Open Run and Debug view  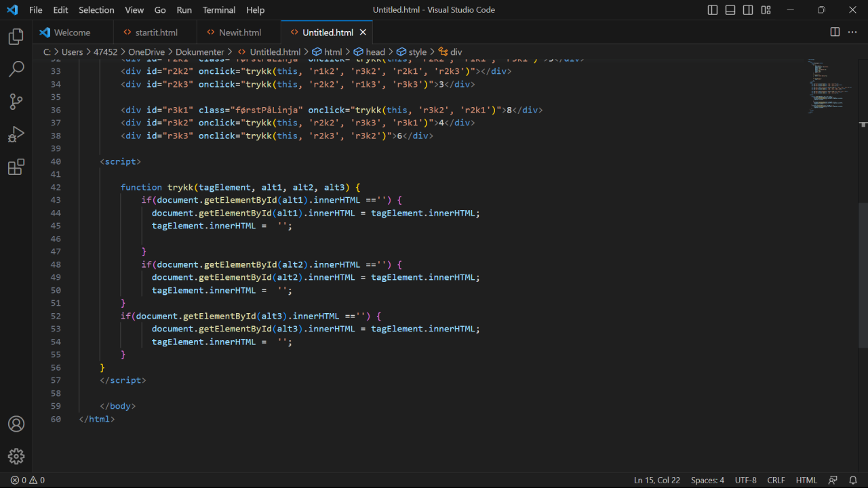coord(16,134)
